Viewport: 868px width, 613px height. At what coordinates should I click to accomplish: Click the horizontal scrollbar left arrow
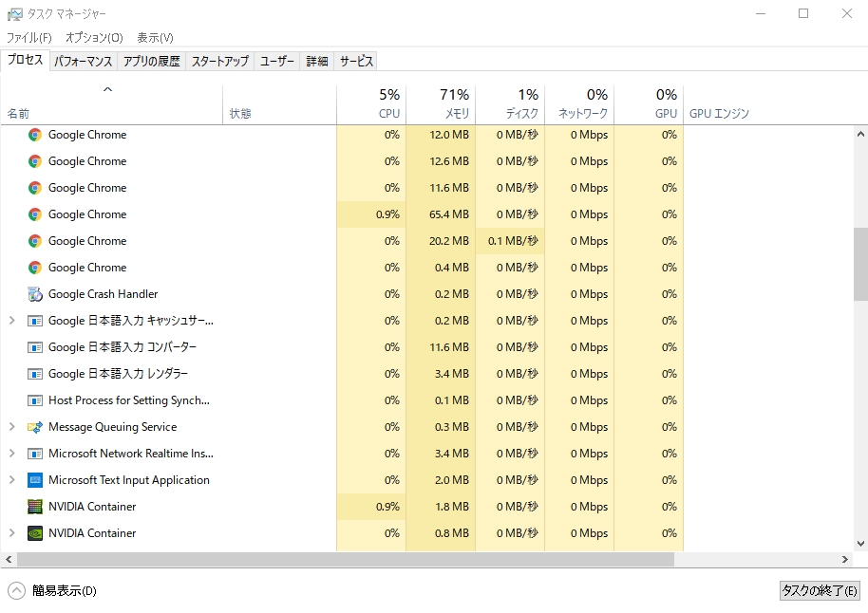coord(9,559)
